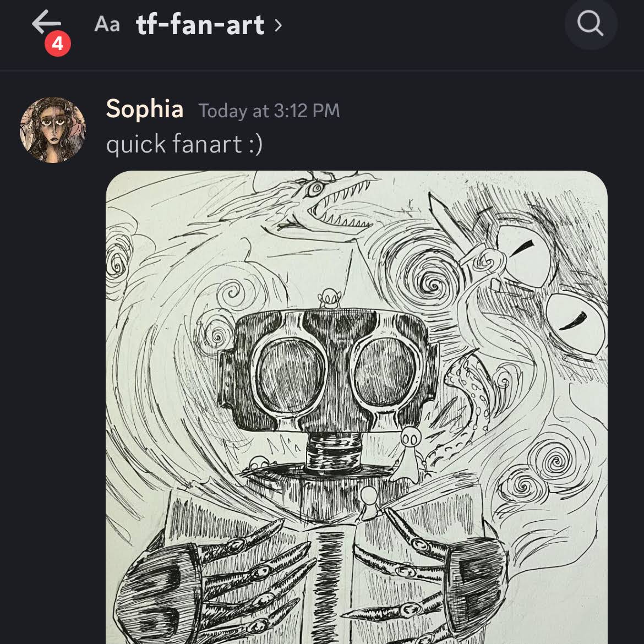Tap the back arrow icon
The width and height of the screenshot is (644, 644).
(x=46, y=22)
